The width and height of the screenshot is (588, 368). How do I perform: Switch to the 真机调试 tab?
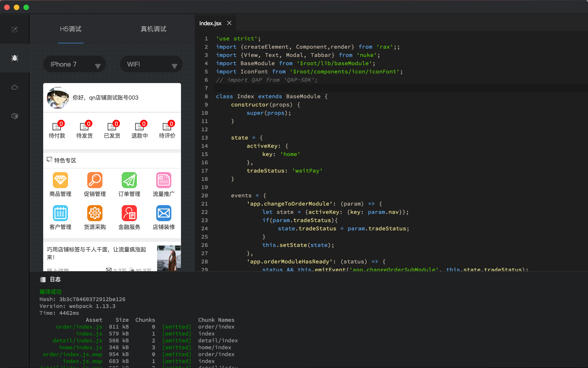click(153, 29)
